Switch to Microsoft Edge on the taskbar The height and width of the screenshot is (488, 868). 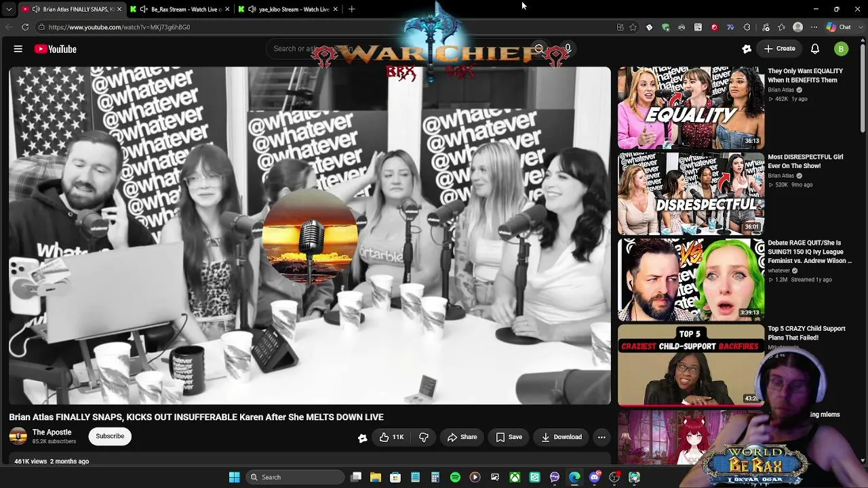click(x=574, y=477)
